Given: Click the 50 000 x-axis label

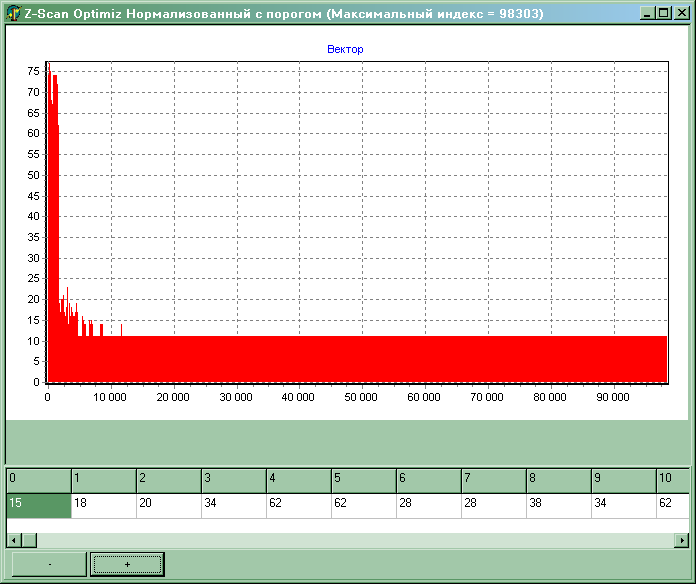Looking at the screenshot, I should pos(361,397).
